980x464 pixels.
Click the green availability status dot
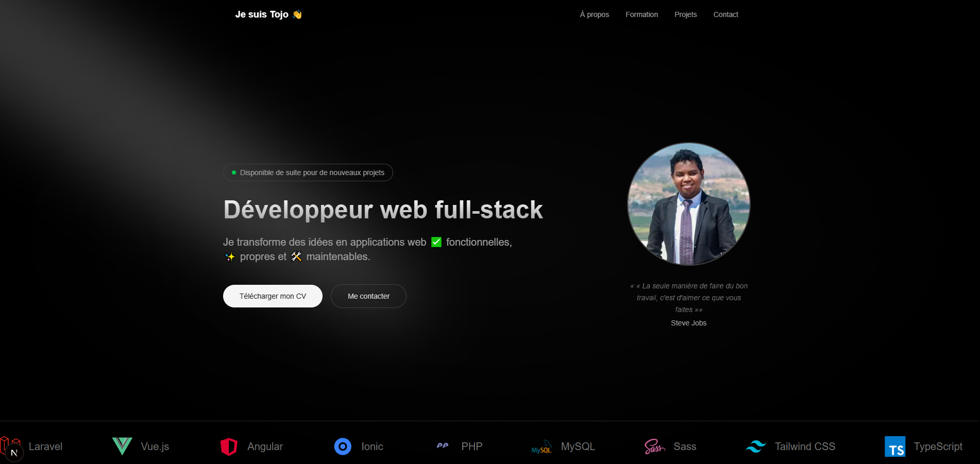pyautogui.click(x=234, y=173)
